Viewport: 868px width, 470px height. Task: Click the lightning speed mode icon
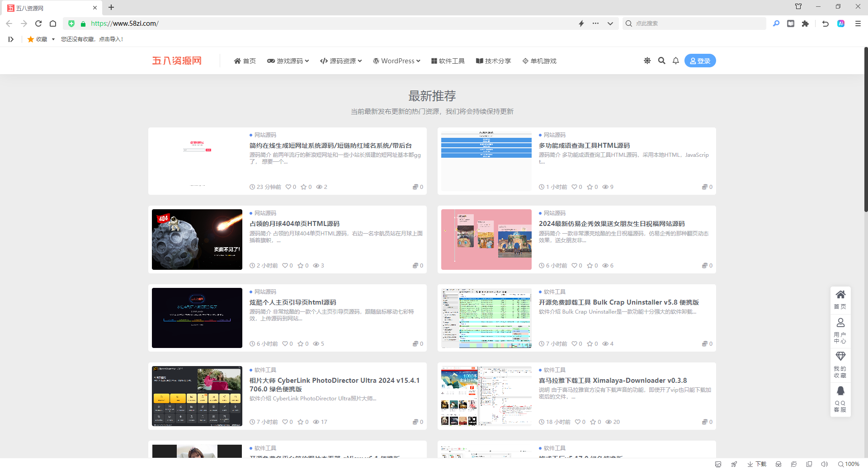click(x=581, y=23)
